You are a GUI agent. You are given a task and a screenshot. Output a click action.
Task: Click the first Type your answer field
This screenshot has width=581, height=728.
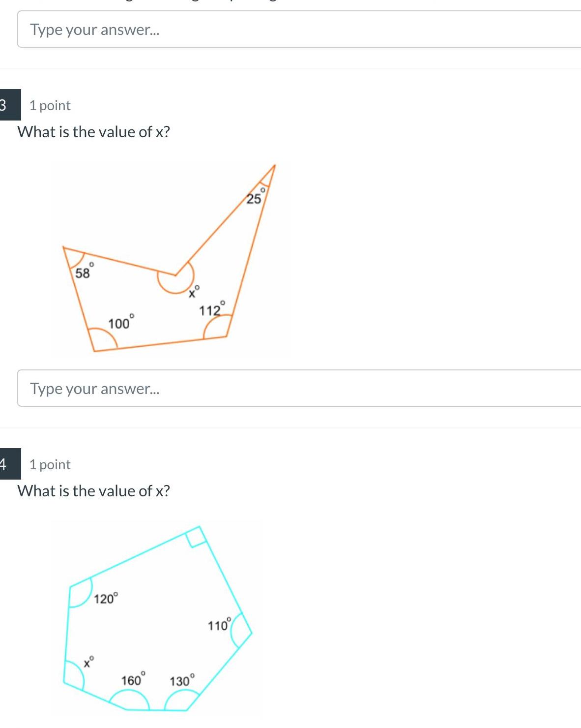pos(197,30)
